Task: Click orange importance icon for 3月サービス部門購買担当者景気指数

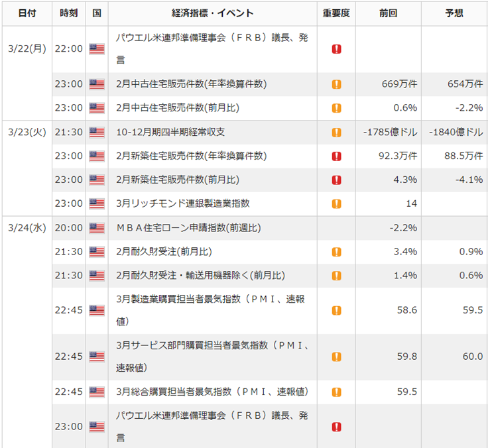Action: click(336, 357)
